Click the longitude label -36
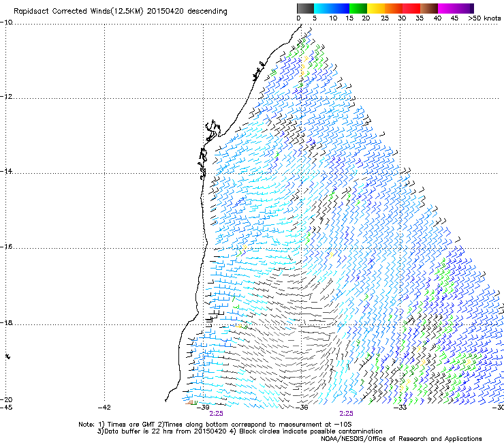 (x=302, y=408)
